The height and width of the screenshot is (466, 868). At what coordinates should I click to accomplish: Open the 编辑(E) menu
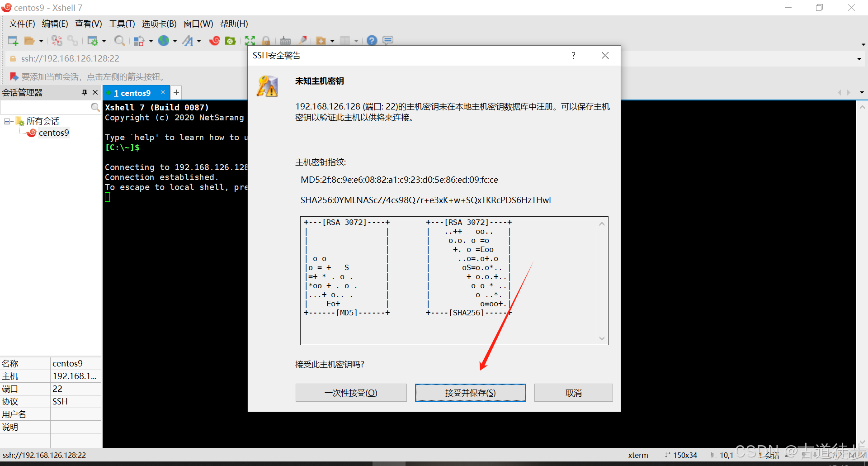[x=55, y=24]
